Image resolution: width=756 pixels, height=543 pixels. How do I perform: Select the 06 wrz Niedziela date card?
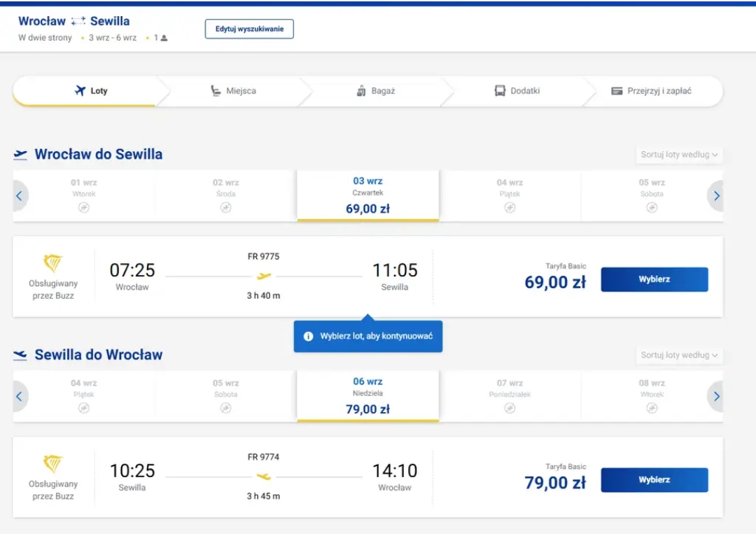coord(368,396)
